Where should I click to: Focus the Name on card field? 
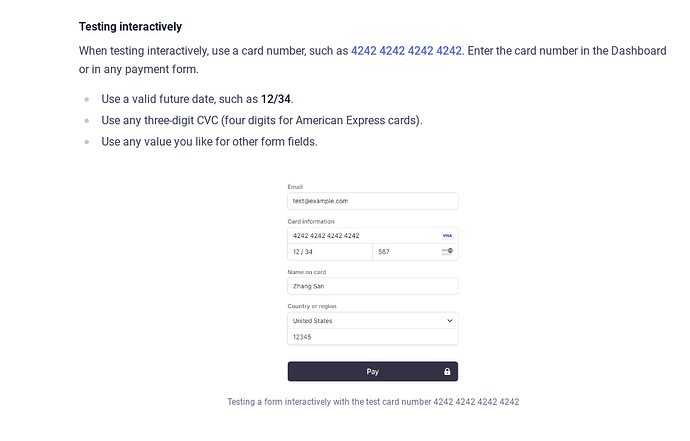pyautogui.click(x=372, y=286)
